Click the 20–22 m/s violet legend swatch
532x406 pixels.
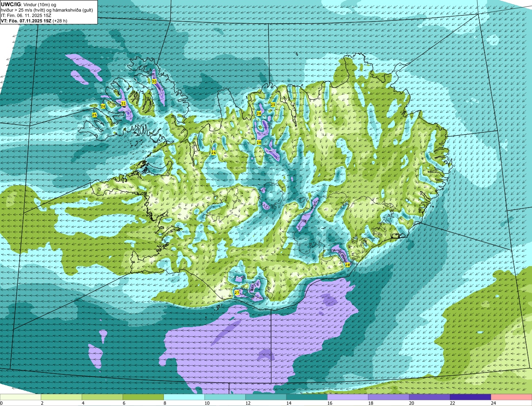point(430,397)
